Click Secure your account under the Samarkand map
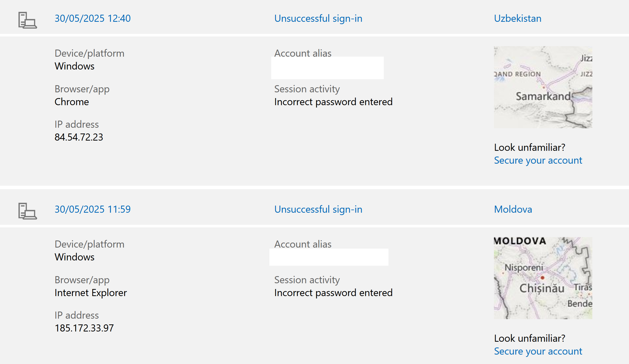629x364 pixels. (538, 160)
